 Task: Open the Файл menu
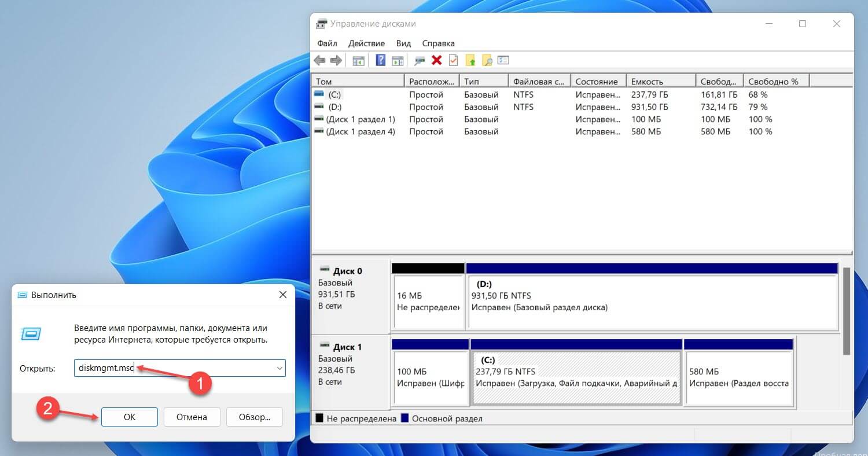pos(327,43)
